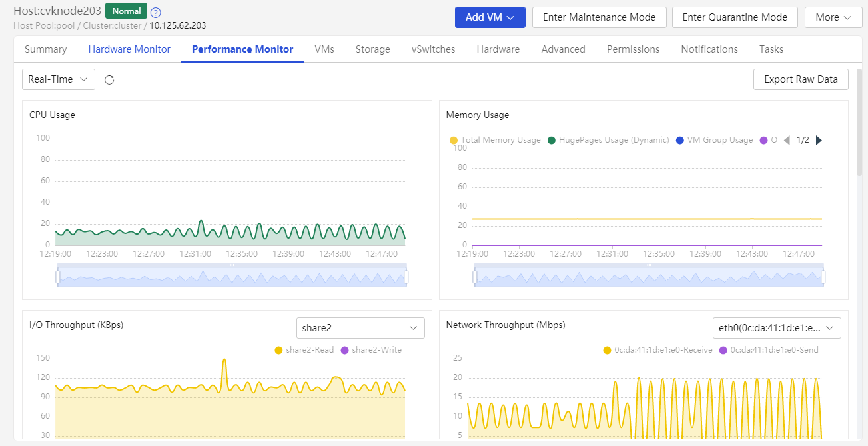Click the Normal status badge

pyautogui.click(x=126, y=11)
